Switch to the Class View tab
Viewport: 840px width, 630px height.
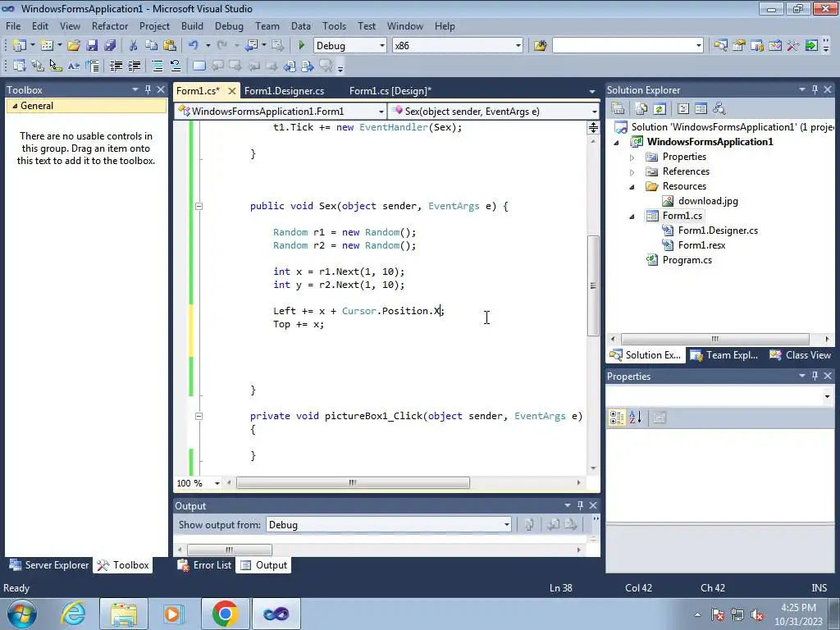[801, 355]
